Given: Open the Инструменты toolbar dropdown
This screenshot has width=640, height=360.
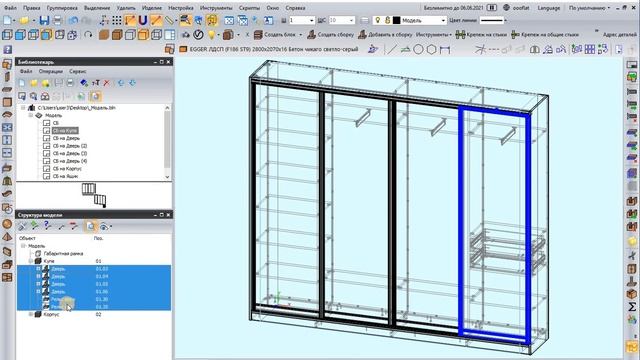Looking at the screenshot, I should (x=434, y=35).
